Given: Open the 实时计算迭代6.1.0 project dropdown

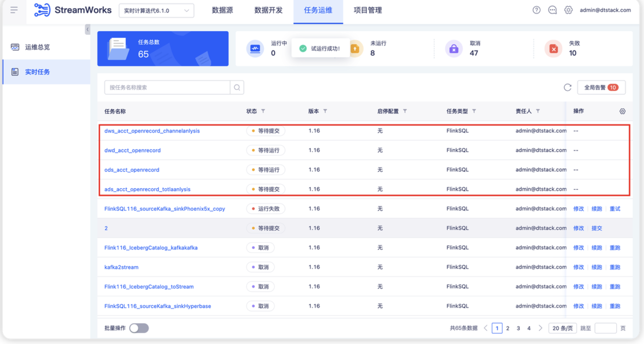Looking at the screenshot, I should click(x=156, y=11).
